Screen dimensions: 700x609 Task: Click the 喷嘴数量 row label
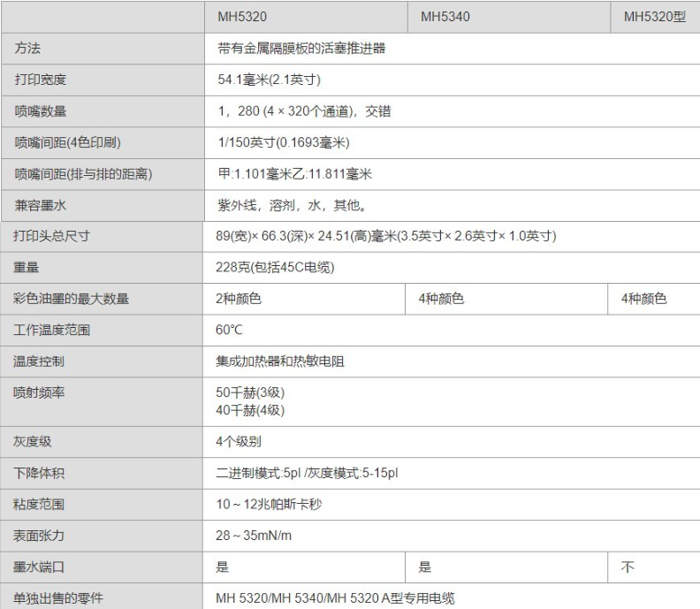pos(40,111)
